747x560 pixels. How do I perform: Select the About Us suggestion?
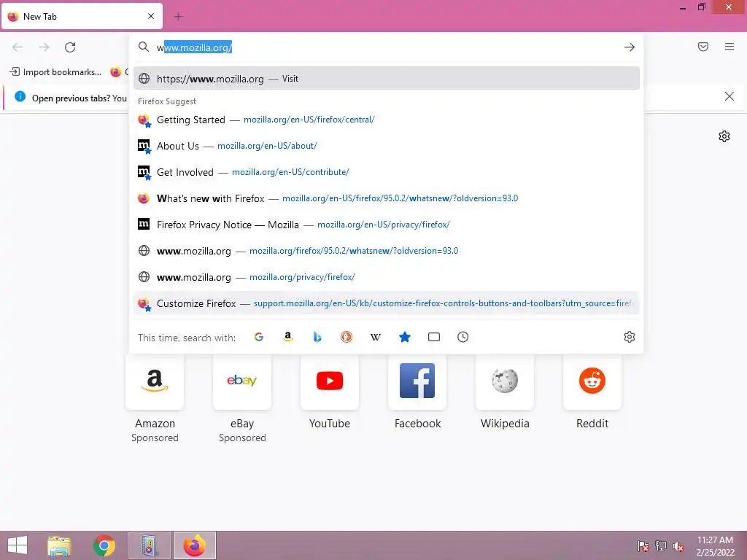tap(387, 146)
